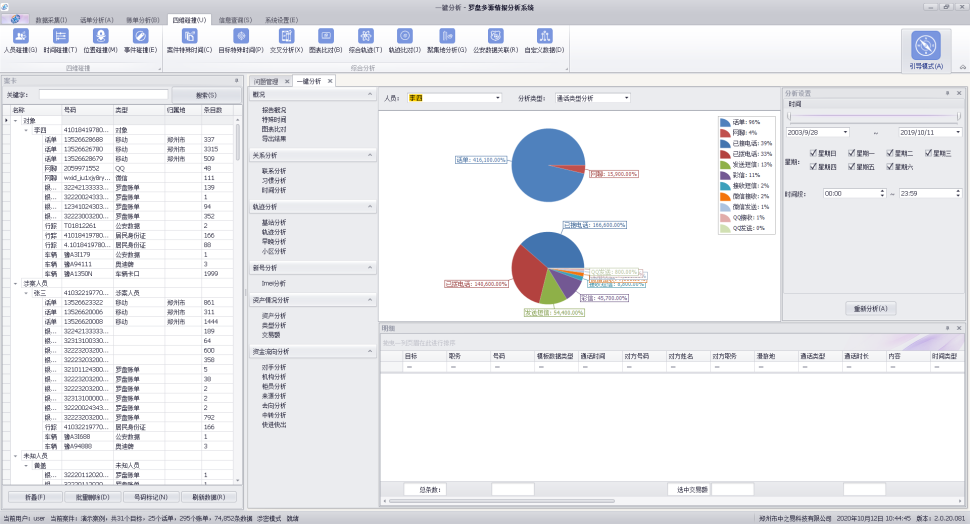
Task: Toggle the 星期六 checkbox
Action: [890, 166]
